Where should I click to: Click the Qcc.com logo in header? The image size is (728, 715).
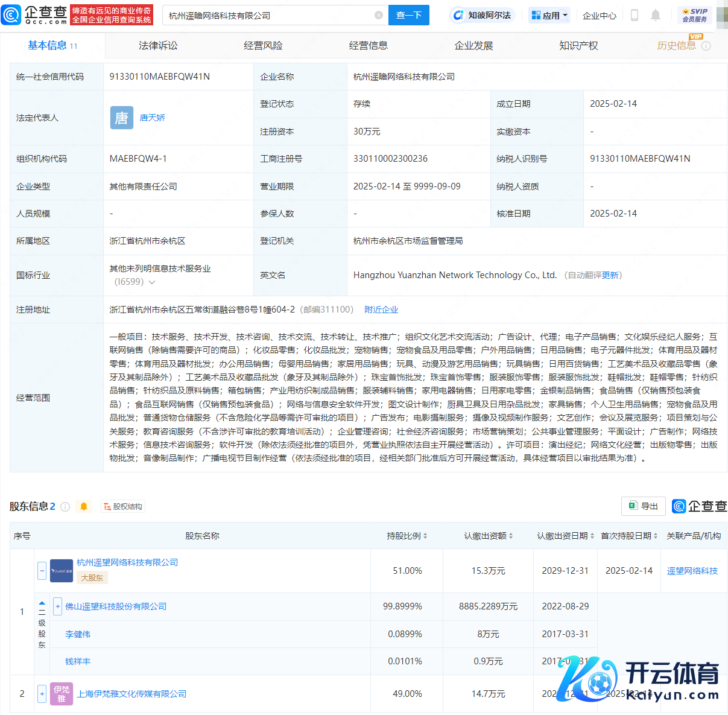[35, 15]
